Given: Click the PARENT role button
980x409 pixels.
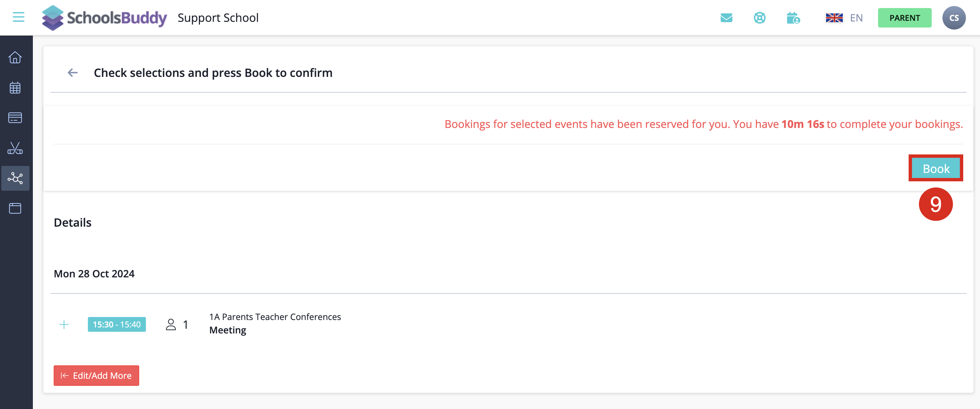Looking at the screenshot, I should 904,18.
